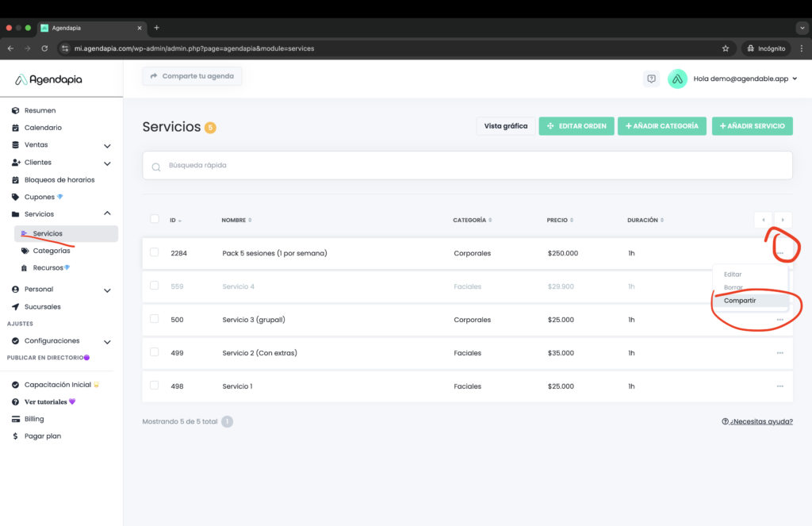Open the help chat icon in header
812x526 pixels.
(651, 79)
